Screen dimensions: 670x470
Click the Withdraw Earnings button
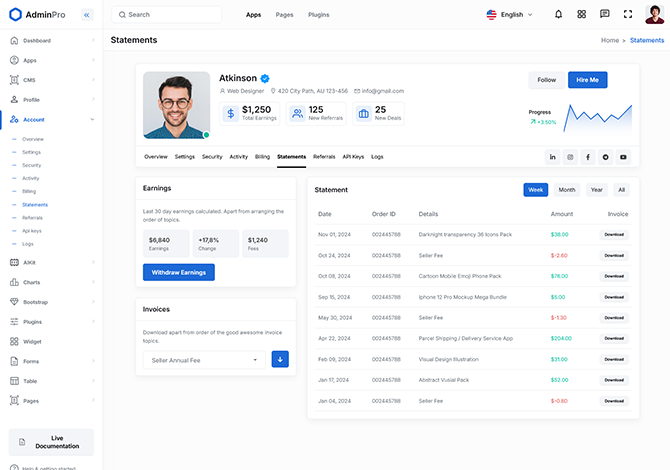[179, 272]
